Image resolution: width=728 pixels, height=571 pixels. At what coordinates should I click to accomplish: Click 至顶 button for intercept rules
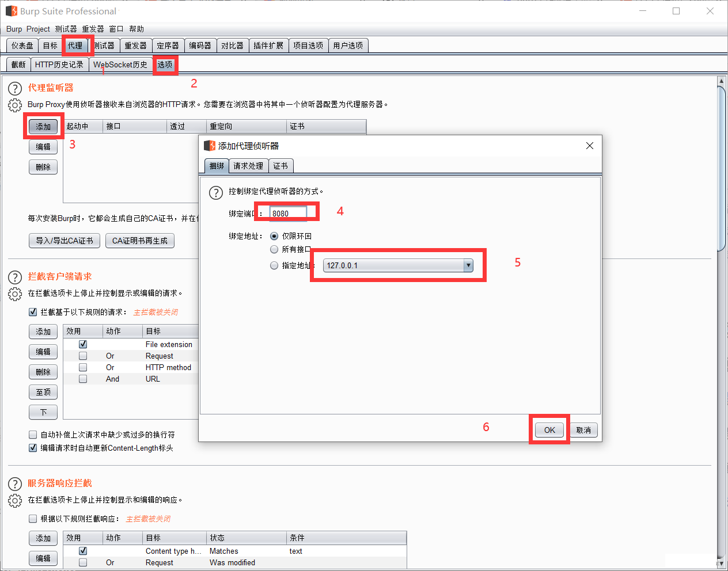click(43, 392)
